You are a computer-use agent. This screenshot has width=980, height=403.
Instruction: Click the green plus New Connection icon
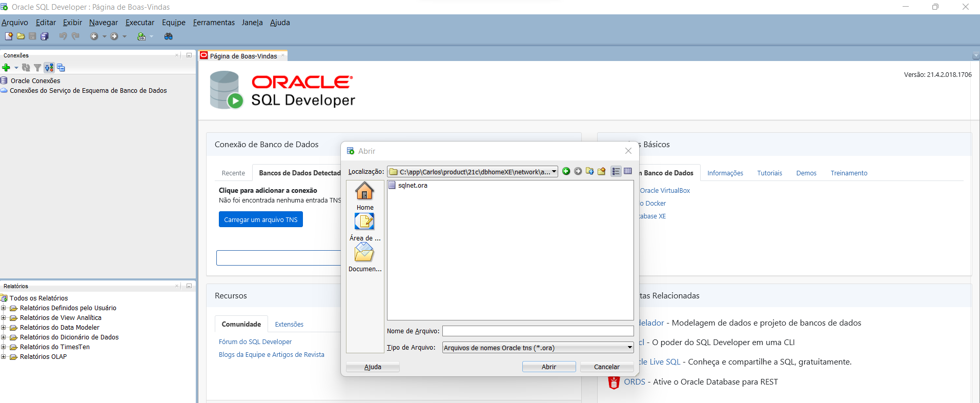point(6,68)
